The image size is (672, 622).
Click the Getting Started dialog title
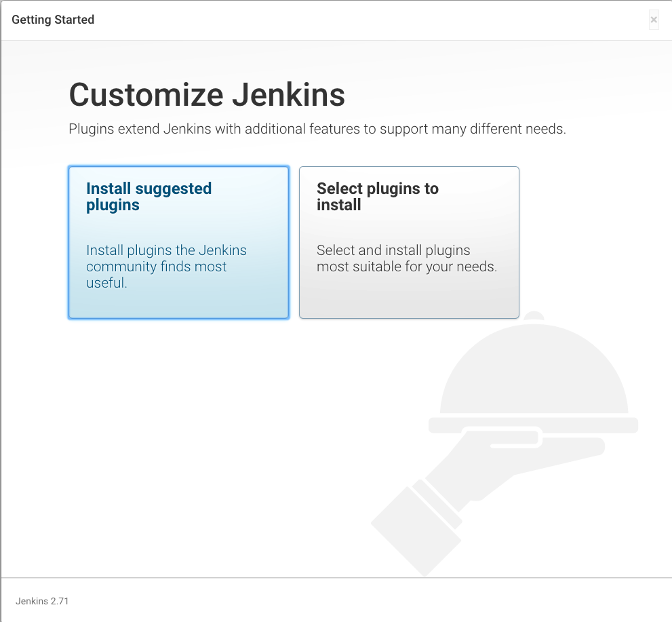[52, 20]
